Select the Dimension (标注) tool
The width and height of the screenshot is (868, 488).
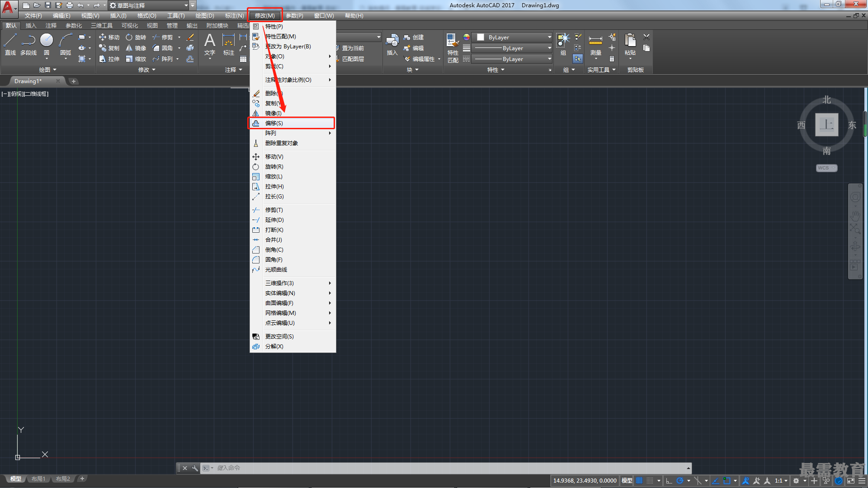(229, 44)
